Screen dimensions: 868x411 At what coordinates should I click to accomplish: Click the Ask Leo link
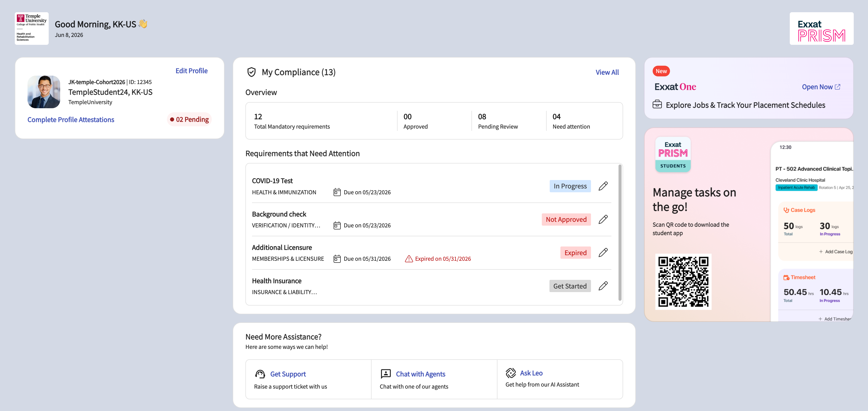(x=531, y=373)
